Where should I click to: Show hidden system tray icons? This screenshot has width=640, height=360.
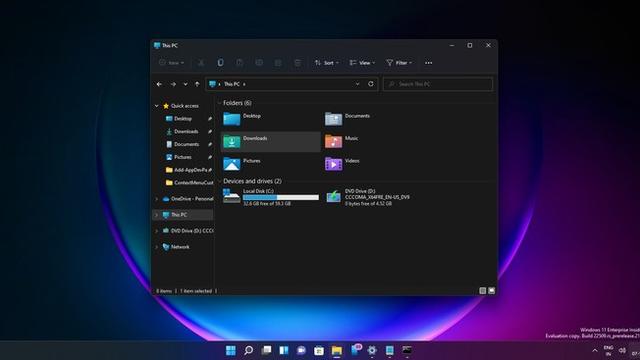click(x=595, y=350)
